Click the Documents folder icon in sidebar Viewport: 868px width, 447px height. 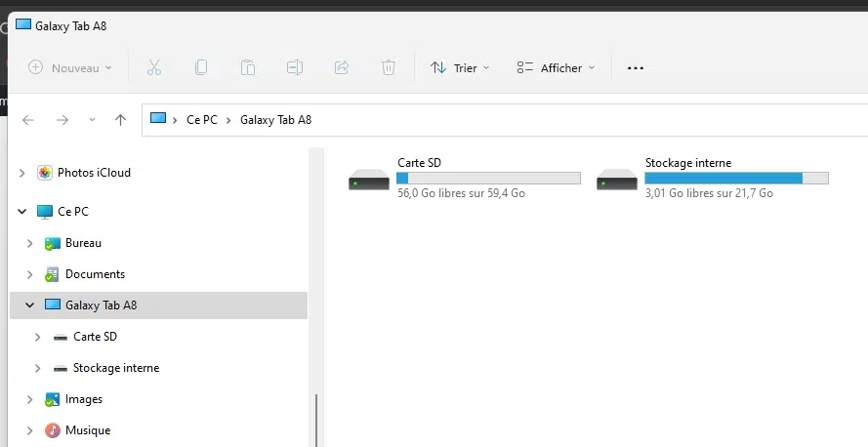(x=52, y=274)
